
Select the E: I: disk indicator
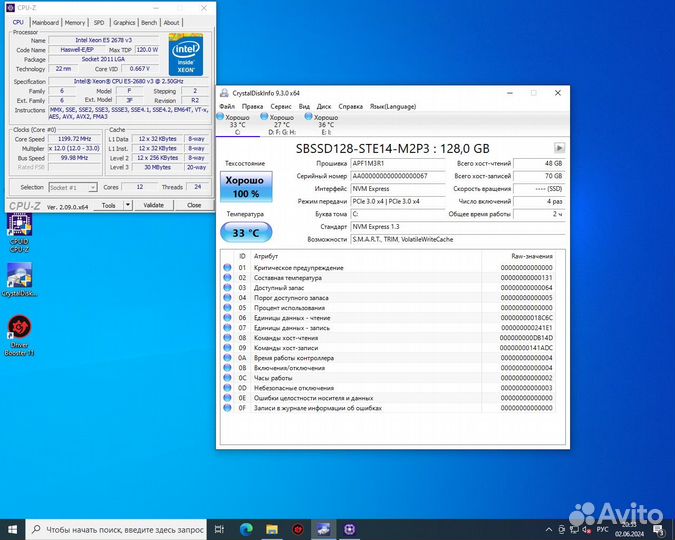324,124
